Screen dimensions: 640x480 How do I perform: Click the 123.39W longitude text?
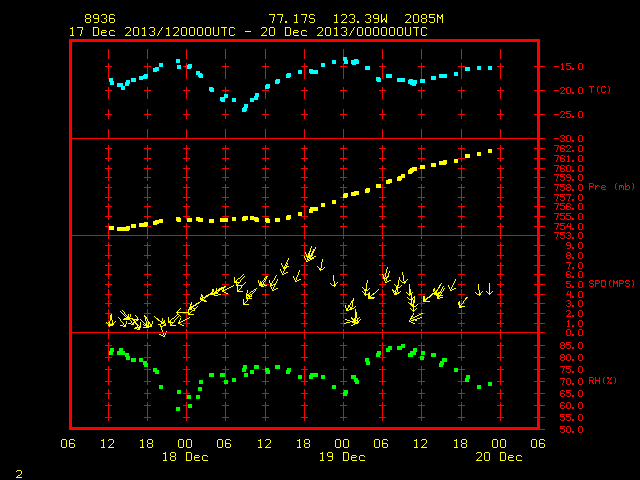click(x=360, y=19)
